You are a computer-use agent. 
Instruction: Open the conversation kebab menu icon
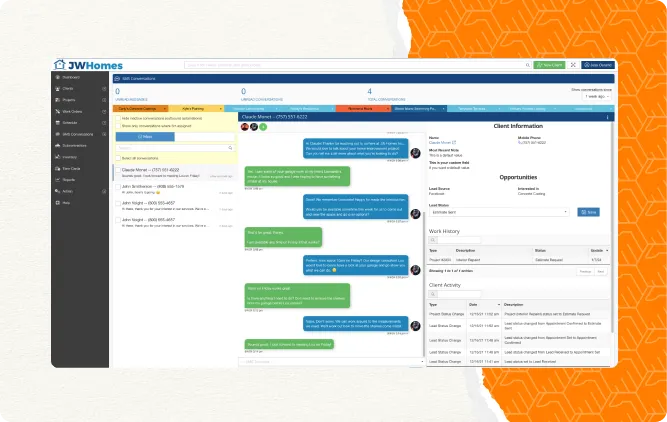(x=607, y=117)
